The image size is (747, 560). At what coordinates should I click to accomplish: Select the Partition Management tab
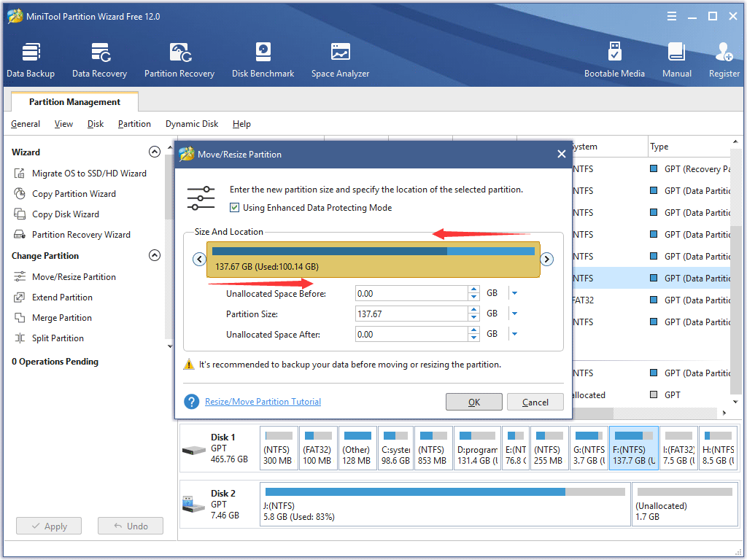[74, 102]
